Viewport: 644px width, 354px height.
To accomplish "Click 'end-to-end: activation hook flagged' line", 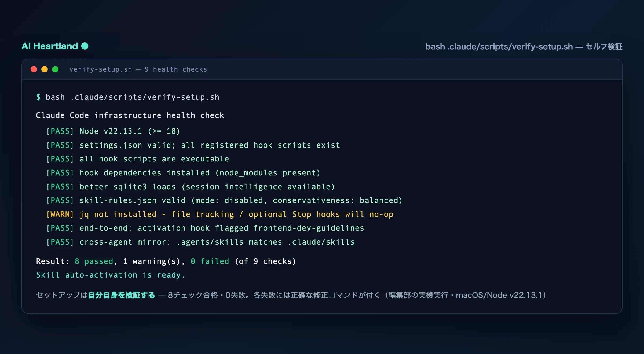I will pyautogui.click(x=205, y=228).
